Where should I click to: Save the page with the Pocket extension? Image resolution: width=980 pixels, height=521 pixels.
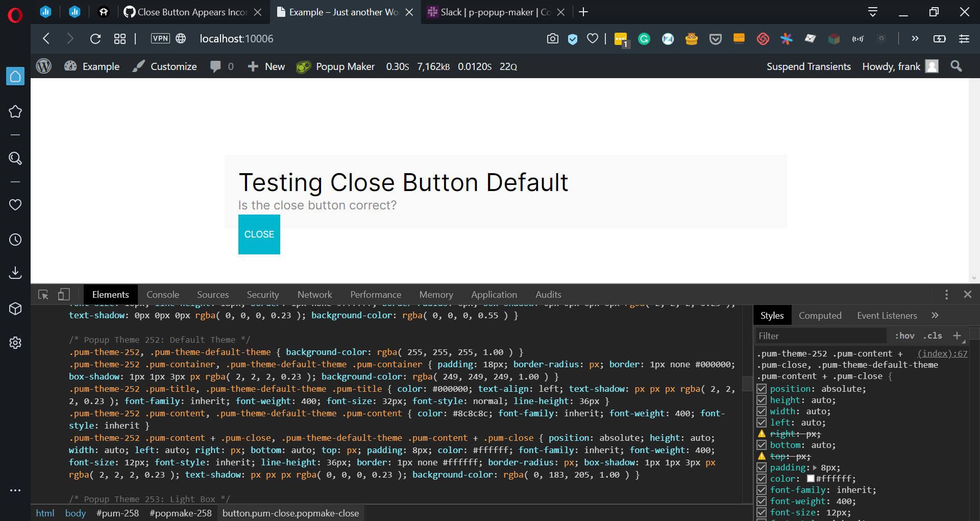[715, 38]
